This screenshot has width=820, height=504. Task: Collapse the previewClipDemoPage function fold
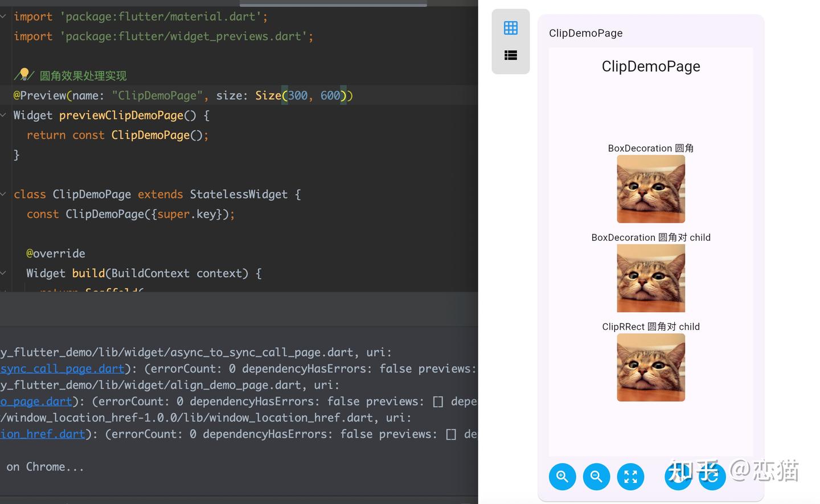[3, 115]
